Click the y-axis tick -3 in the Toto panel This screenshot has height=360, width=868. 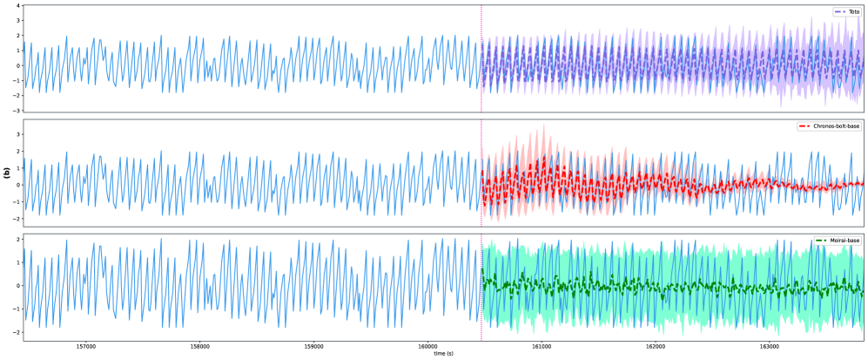pyautogui.click(x=17, y=111)
